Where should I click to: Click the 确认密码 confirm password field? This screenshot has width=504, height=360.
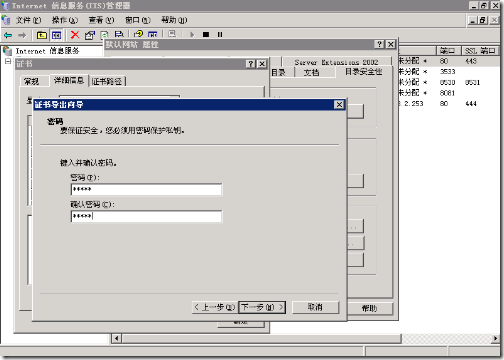pyautogui.click(x=146, y=216)
